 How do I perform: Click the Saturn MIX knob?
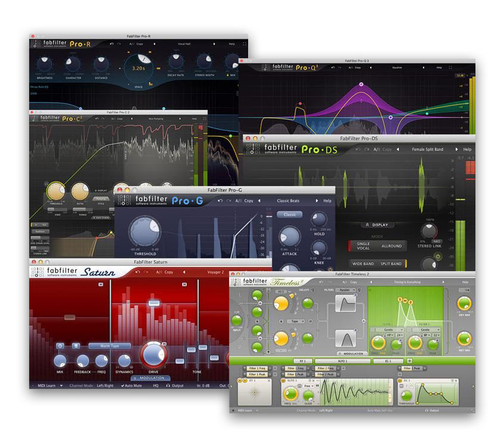coord(60,361)
